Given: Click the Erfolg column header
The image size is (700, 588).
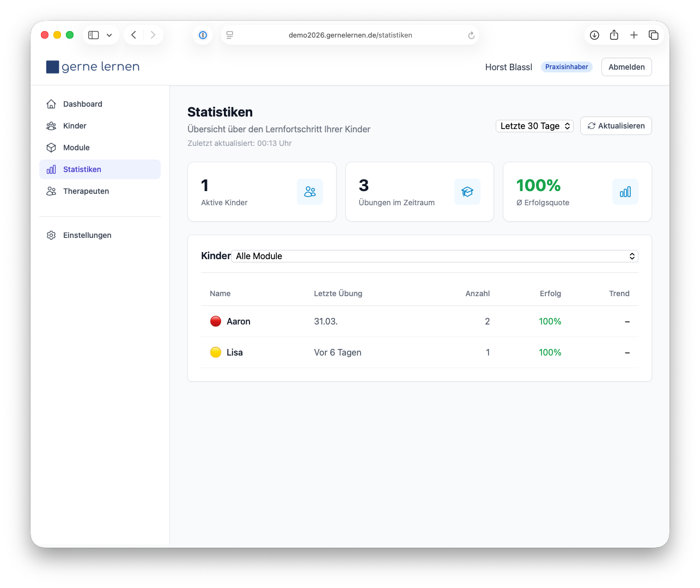Looking at the screenshot, I should click(550, 293).
